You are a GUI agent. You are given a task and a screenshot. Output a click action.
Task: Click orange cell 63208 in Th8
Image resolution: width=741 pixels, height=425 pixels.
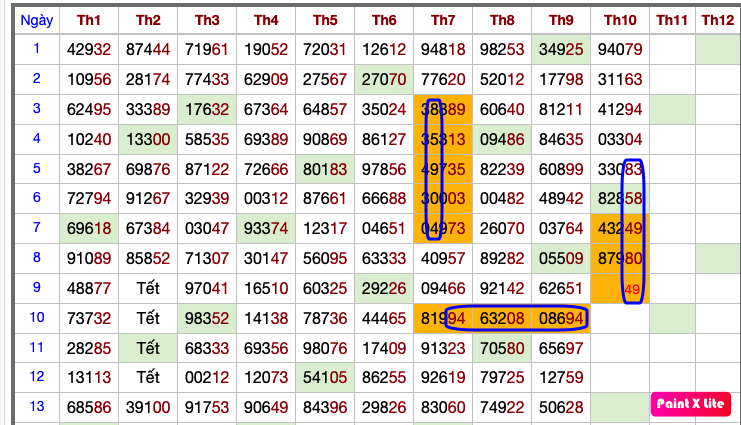click(502, 319)
